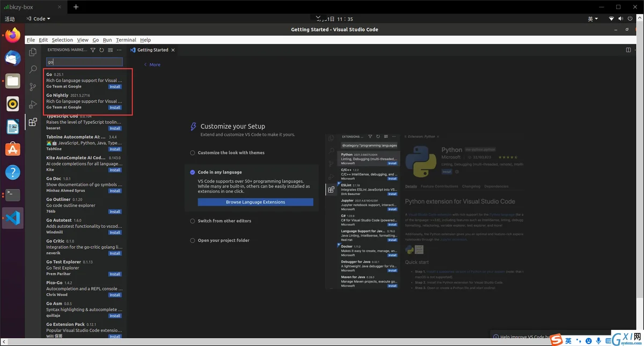Open the Files manager from the dock

(x=13, y=82)
